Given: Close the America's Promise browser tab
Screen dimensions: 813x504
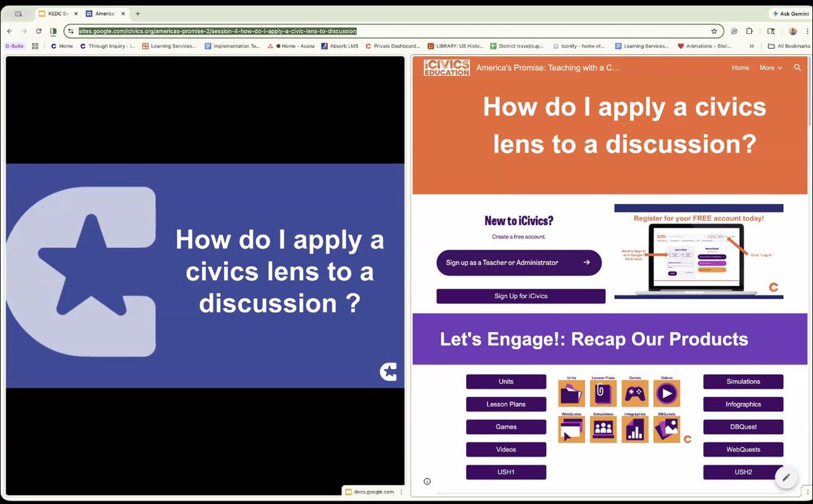Looking at the screenshot, I should [x=123, y=14].
